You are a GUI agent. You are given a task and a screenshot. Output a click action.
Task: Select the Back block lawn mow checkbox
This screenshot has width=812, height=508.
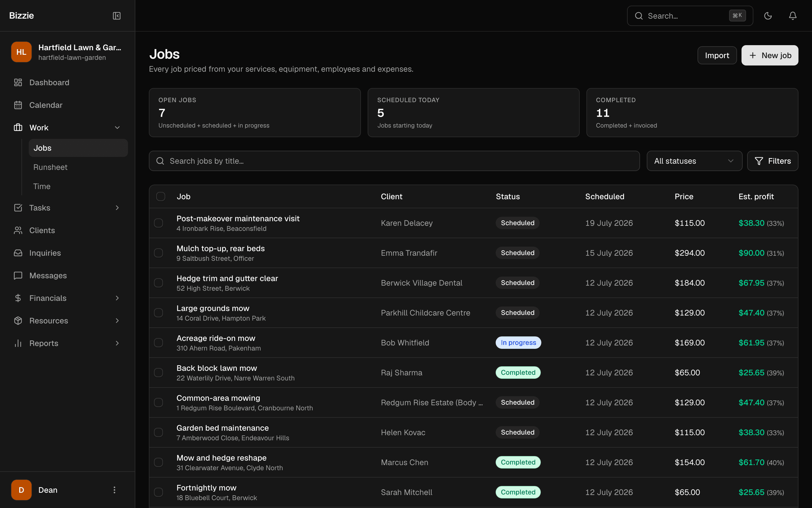point(158,373)
